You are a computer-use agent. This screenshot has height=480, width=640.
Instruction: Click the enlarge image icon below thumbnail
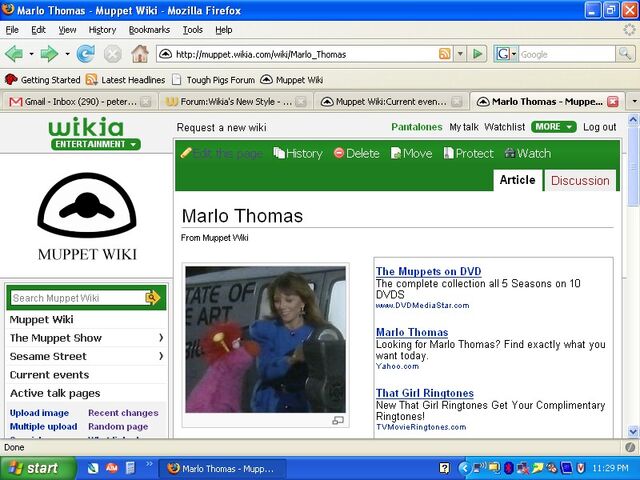click(338, 420)
